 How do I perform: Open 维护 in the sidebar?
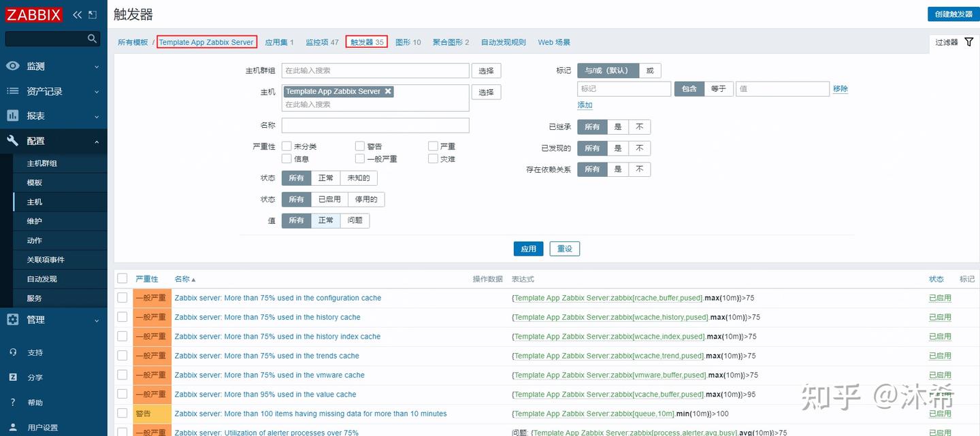coord(60,221)
